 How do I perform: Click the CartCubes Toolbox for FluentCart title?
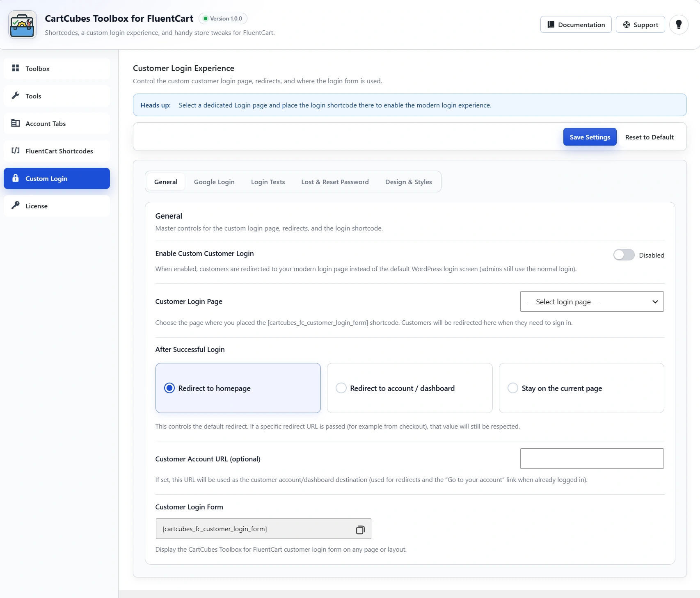tap(119, 18)
